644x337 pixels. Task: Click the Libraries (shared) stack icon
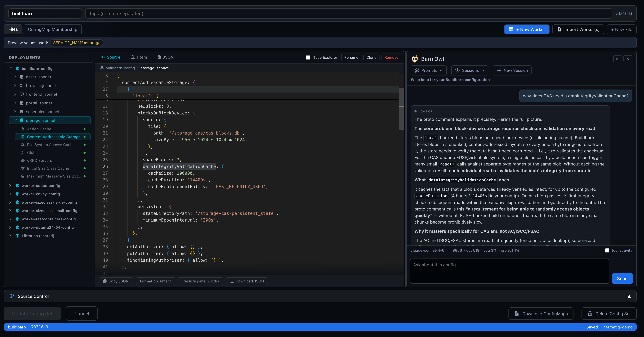pyautogui.click(x=17, y=236)
